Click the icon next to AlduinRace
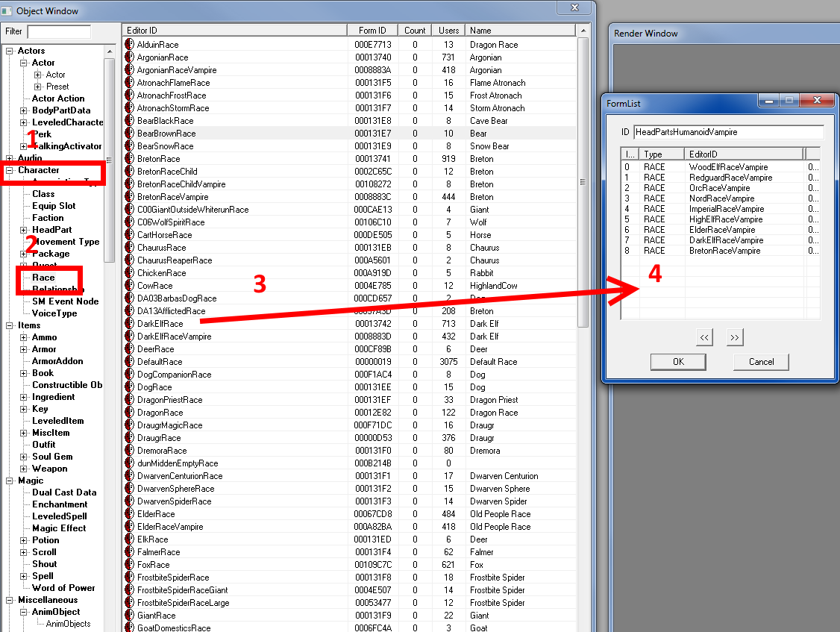840x632 pixels. 129,45
